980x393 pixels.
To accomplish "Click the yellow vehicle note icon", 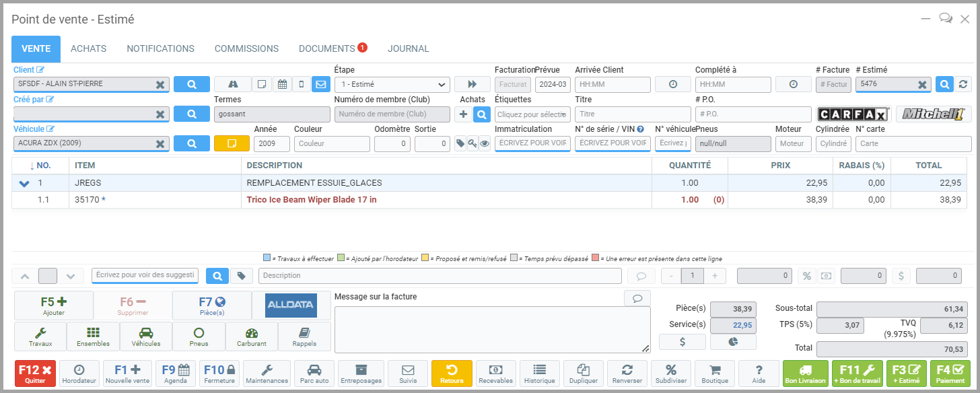I will point(232,143).
